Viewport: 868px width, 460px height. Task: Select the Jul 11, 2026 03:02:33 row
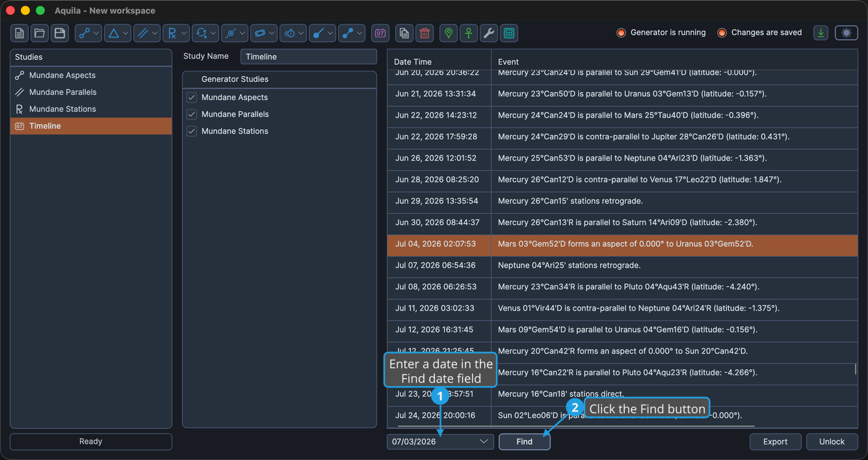(622, 309)
